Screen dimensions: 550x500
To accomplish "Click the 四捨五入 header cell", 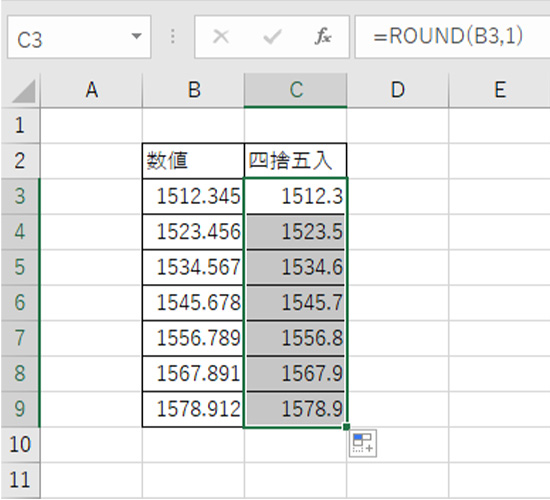I will 295,161.
